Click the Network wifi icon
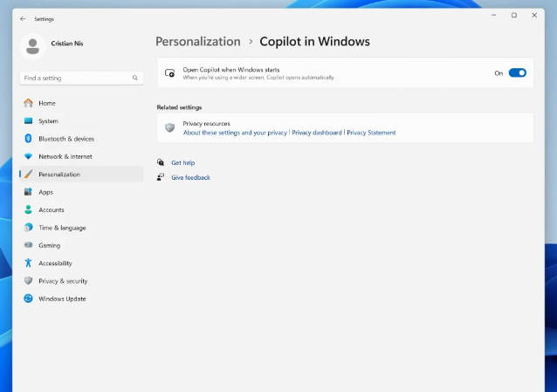 click(29, 156)
